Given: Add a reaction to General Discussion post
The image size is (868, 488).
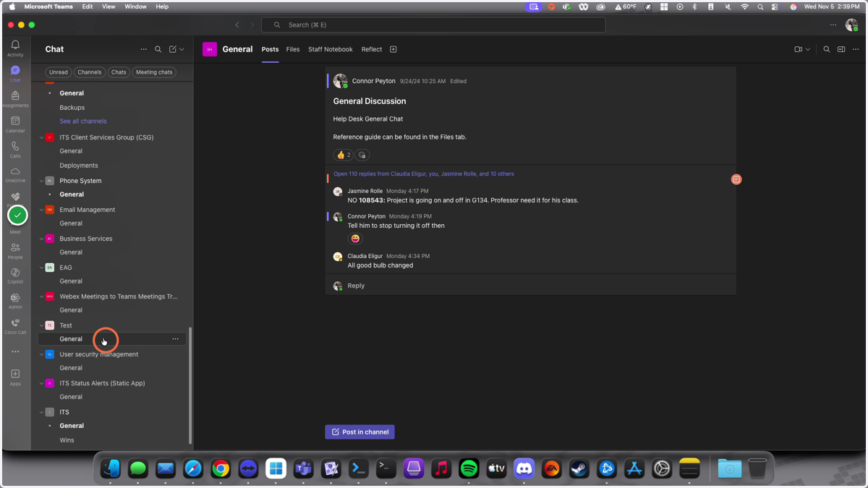Looking at the screenshot, I should (x=362, y=155).
